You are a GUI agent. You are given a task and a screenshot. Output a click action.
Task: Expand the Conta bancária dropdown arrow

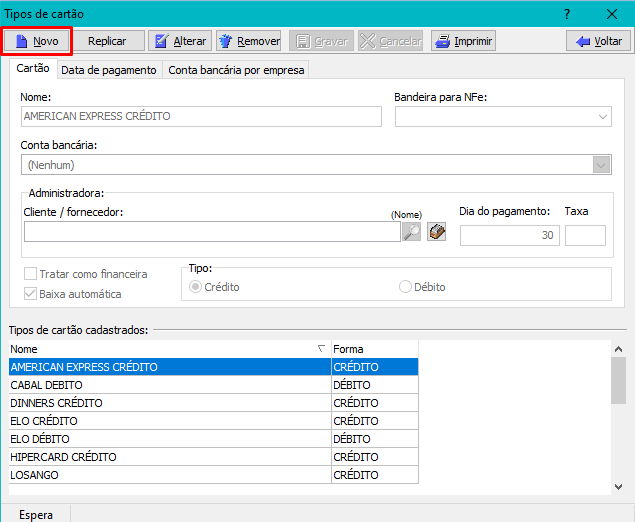tap(601, 165)
